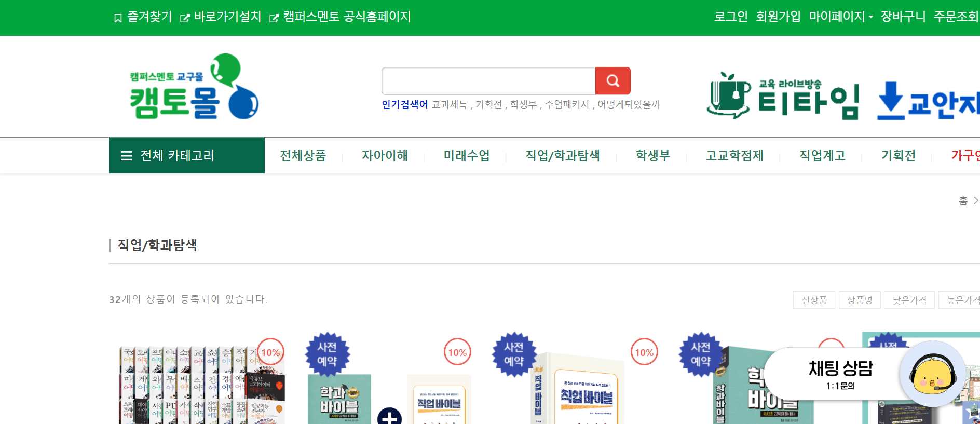
Task: Click the 홈 breadcrumb link
Action: (x=963, y=201)
